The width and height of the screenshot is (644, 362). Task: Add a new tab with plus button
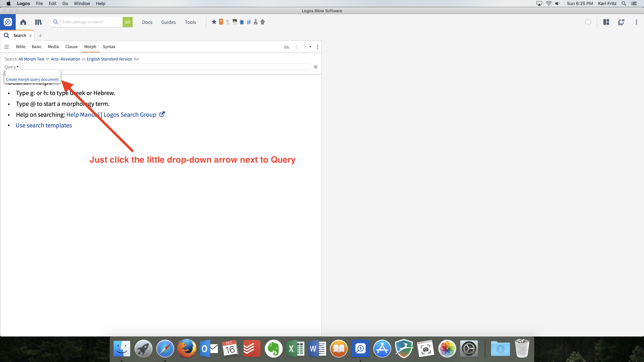coord(40,36)
